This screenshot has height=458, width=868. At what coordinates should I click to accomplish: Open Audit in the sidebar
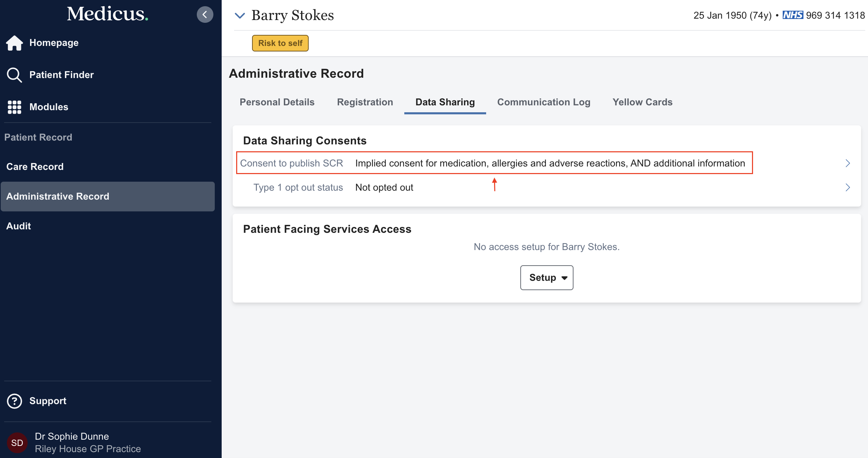pyautogui.click(x=19, y=226)
